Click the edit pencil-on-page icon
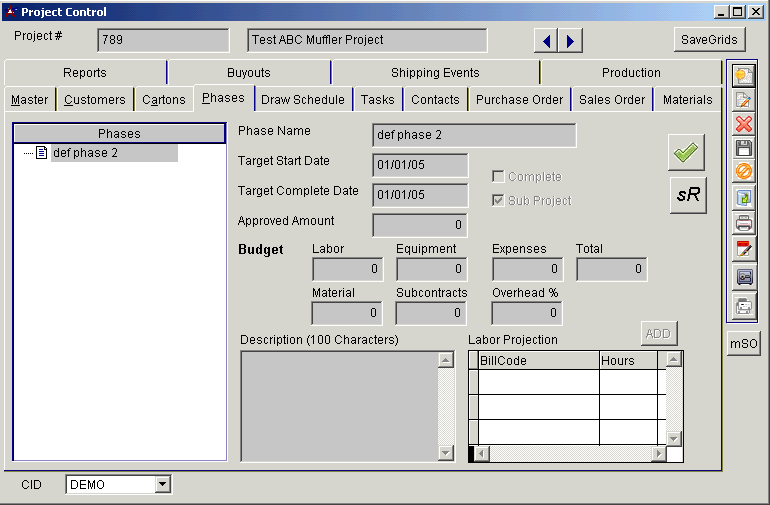770x505 pixels. tap(743, 100)
